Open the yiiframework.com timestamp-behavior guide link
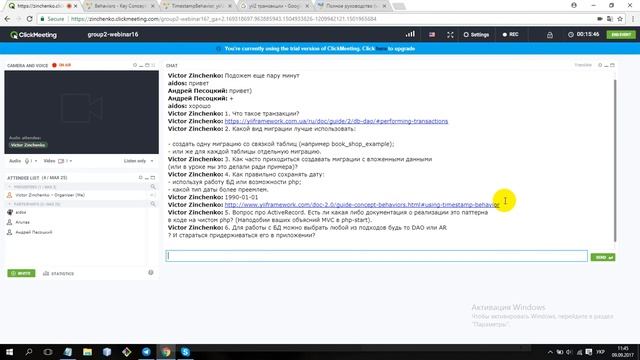The image size is (640, 360). (x=362, y=204)
